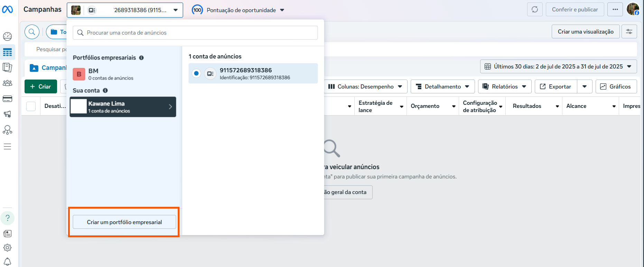The height and width of the screenshot is (267, 644).
Task: Open the help question mark icon
Action: tap(8, 218)
